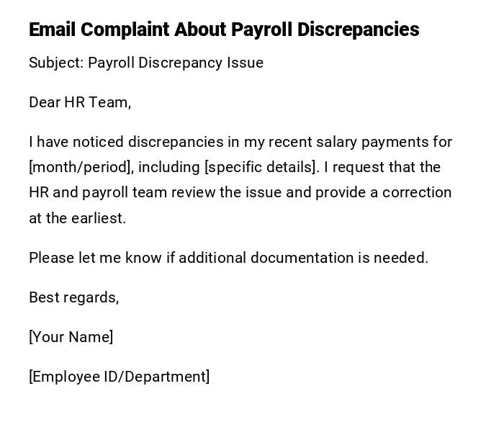504x422 pixels.
Task: Select the [Your Name] placeholder
Action: 71,337
